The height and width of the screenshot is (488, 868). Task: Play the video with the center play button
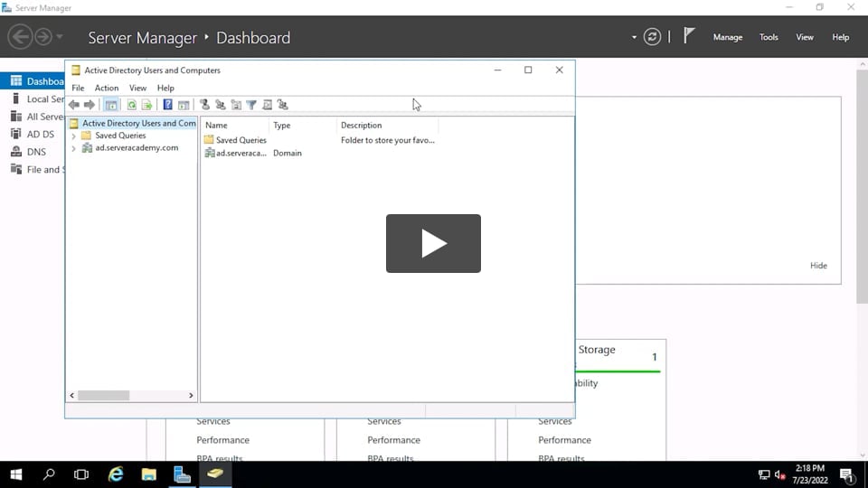433,243
